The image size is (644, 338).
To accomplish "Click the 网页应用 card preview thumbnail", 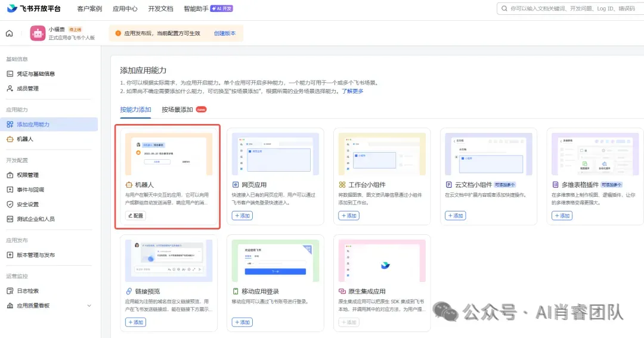I will [275, 154].
